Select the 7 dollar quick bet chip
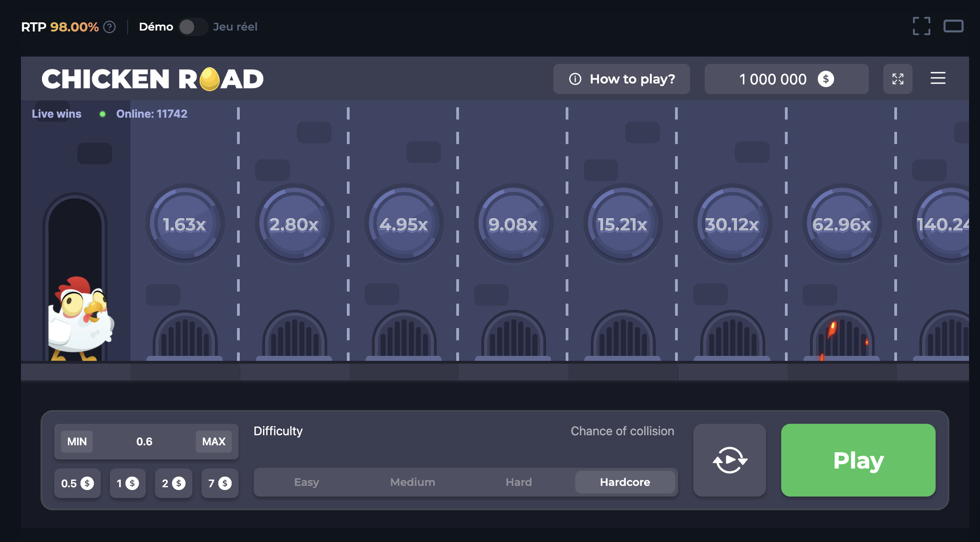Image resolution: width=980 pixels, height=542 pixels. click(220, 483)
